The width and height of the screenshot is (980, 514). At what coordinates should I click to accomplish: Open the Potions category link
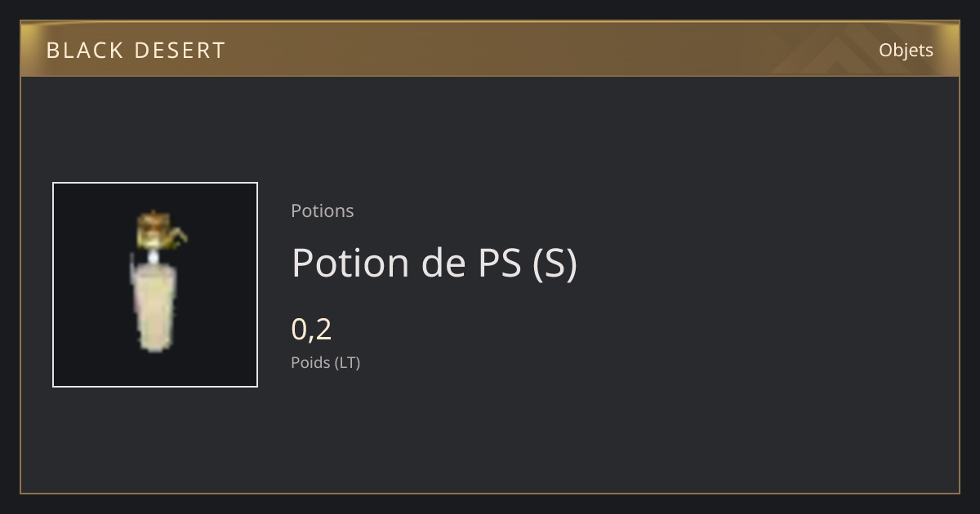323,210
